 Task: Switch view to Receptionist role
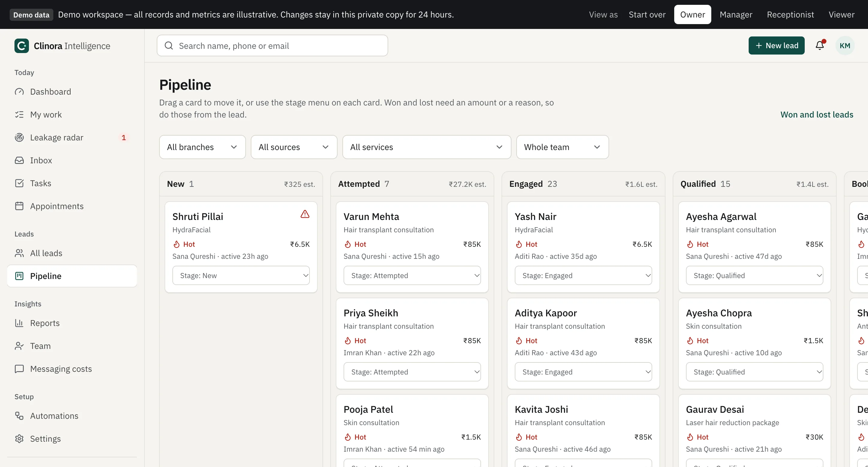click(790, 14)
